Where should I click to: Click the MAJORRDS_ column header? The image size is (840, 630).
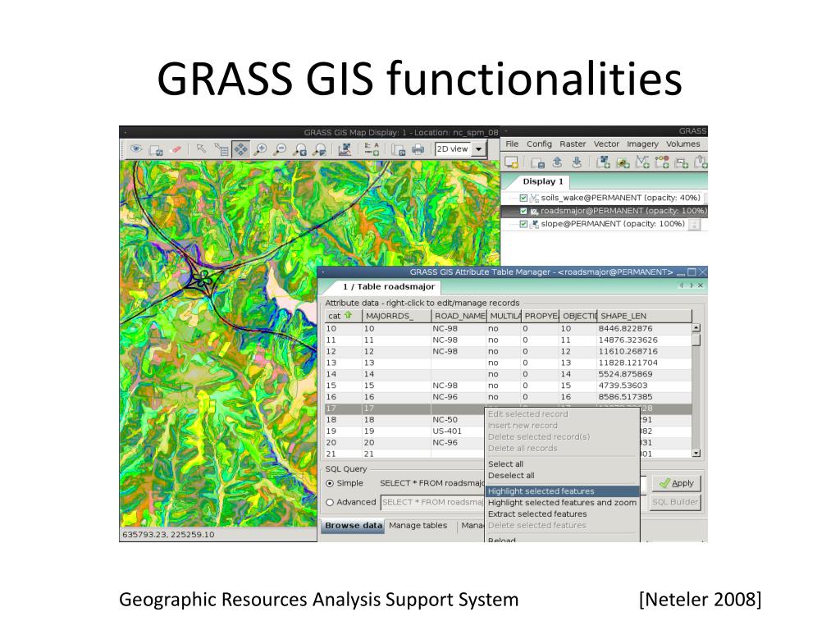pos(397,316)
